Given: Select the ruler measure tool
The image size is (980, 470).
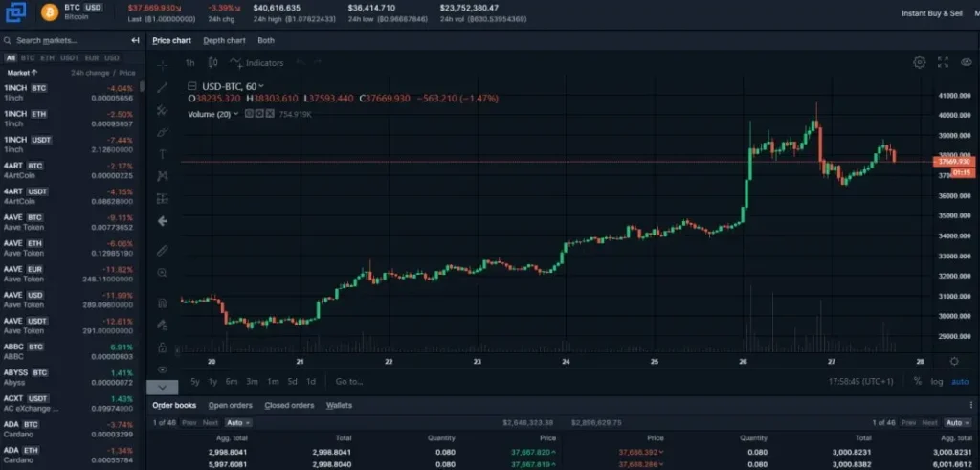Looking at the screenshot, I should coord(162,251).
